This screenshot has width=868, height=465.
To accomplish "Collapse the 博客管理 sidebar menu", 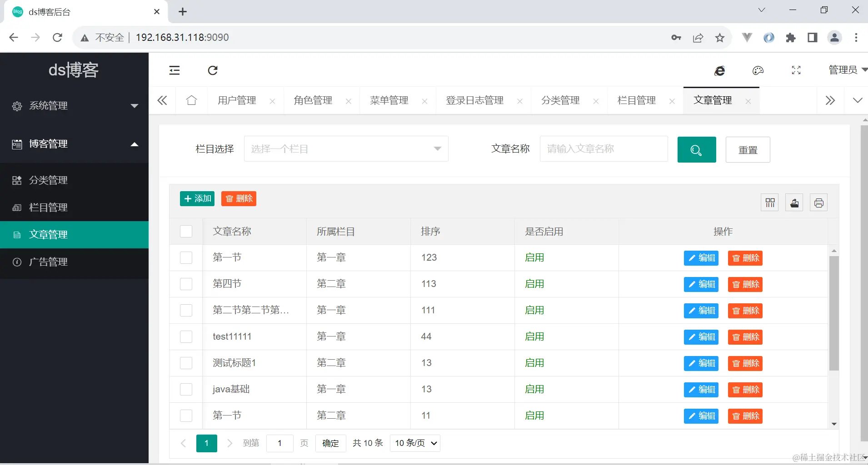I will [75, 144].
